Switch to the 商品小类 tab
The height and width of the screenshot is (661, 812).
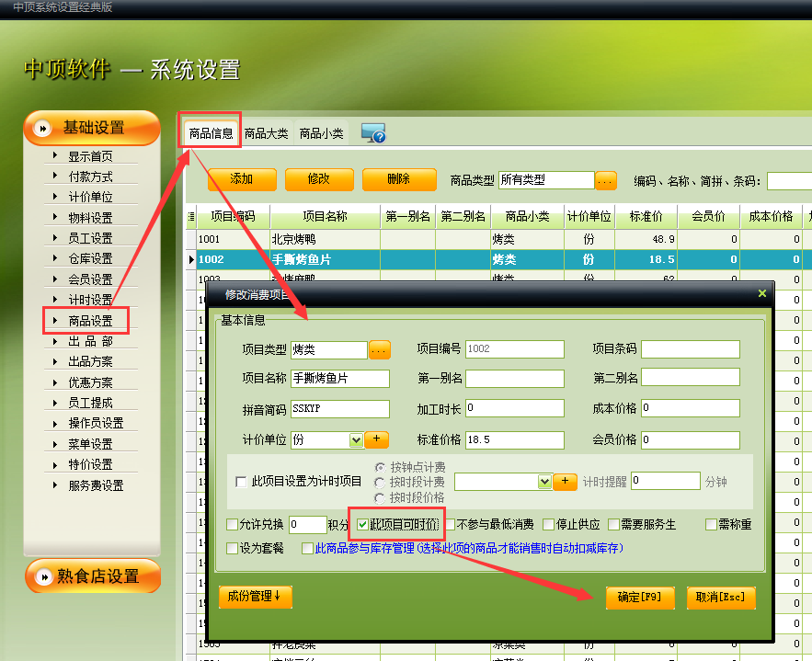tap(321, 133)
